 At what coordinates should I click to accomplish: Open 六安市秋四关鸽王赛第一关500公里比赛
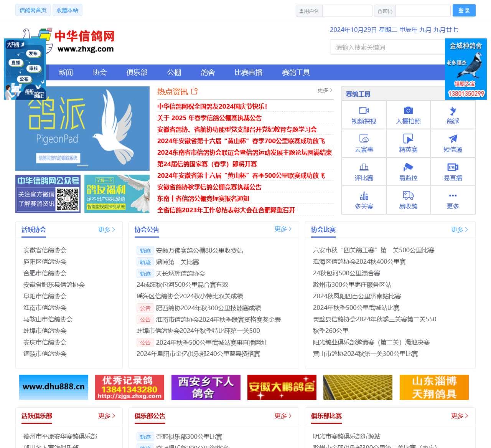pos(374,250)
